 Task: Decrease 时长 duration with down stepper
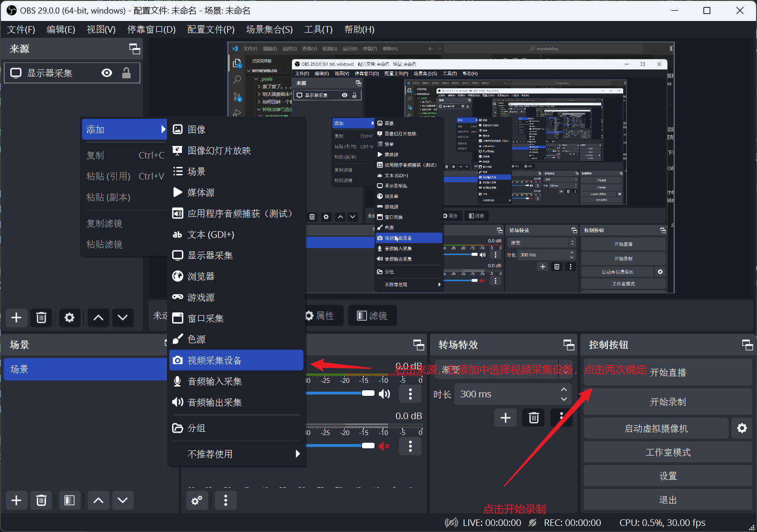[x=564, y=399]
